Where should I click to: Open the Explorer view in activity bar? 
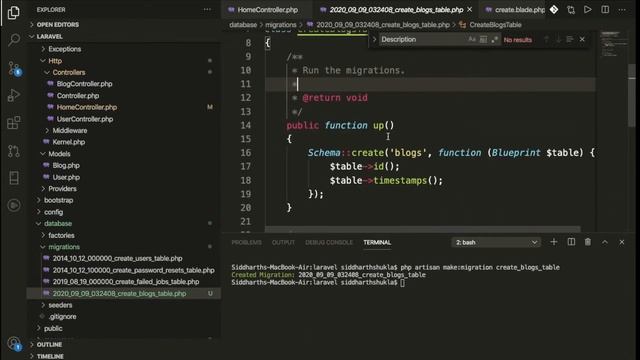point(13,13)
